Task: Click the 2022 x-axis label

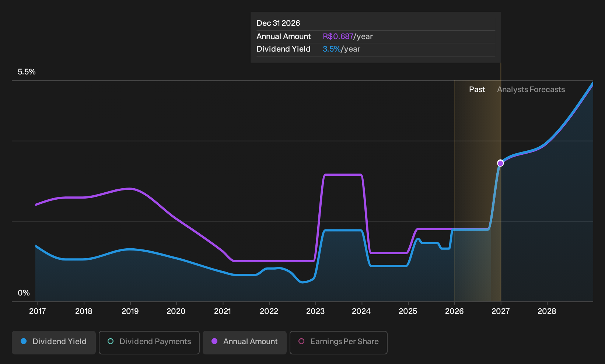Action: click(x=269, y=311)
